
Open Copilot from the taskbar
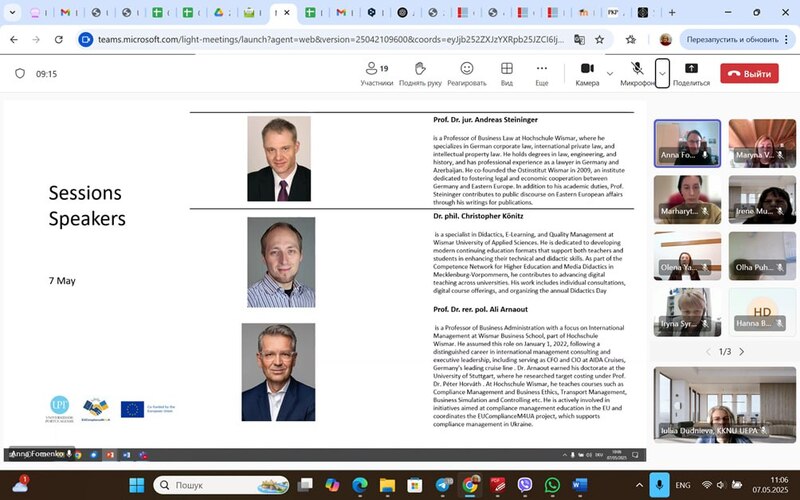[332, 485]
